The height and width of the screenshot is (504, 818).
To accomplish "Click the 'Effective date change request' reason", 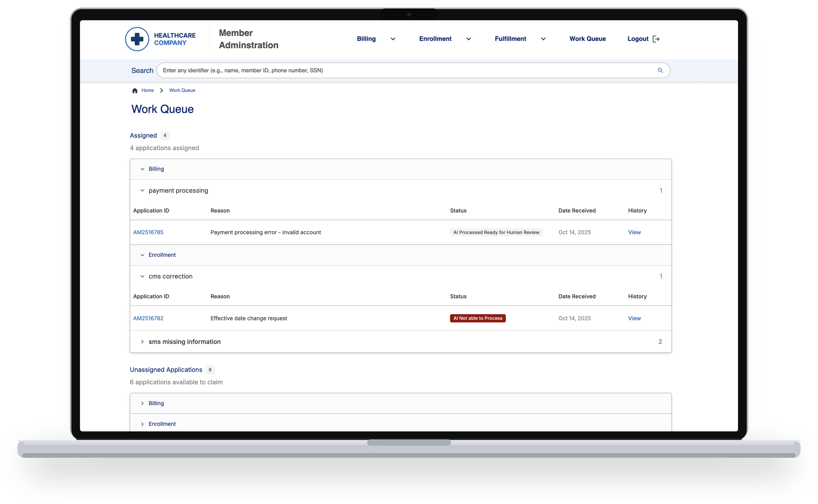I will (x=249, y=318).
